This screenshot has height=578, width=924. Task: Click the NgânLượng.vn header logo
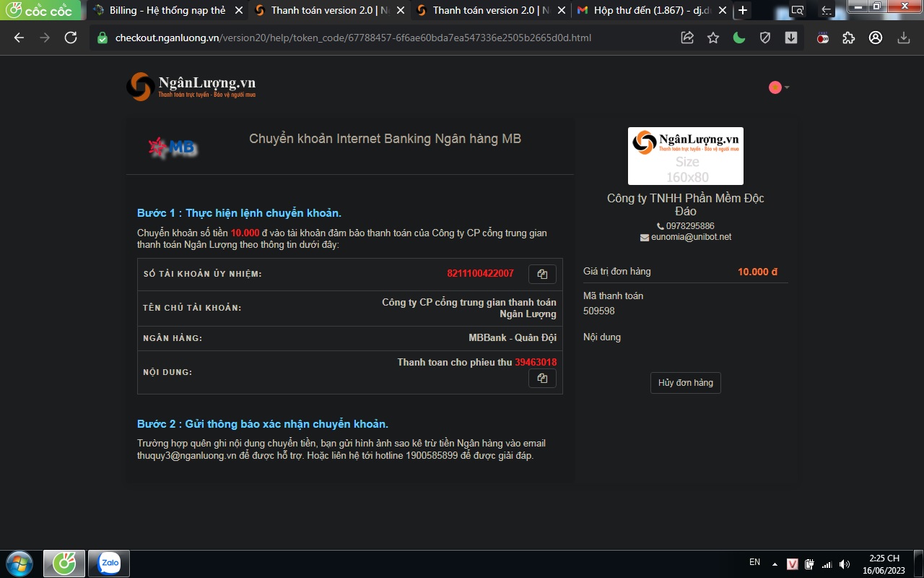(191, 86)
